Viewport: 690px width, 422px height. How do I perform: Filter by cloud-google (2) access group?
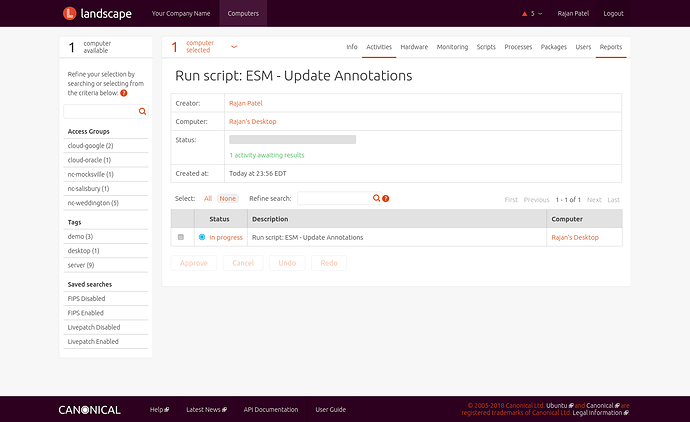91,146
